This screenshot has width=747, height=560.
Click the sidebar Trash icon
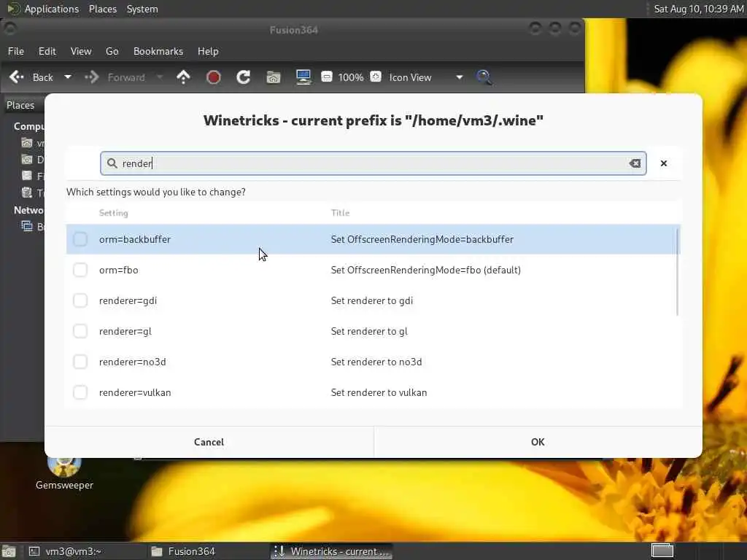pyautogui.click(x=27, y=192)
